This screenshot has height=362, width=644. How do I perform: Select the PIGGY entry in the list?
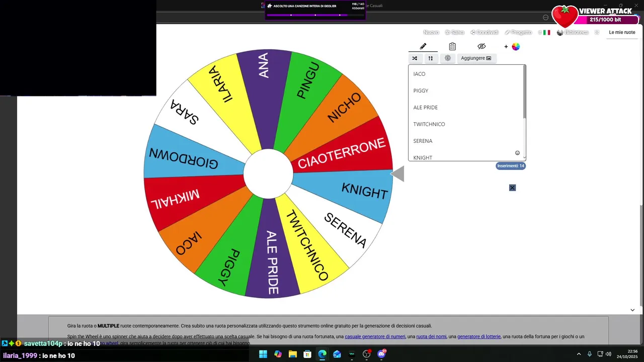pyautogui.click(x=421, y=90)
